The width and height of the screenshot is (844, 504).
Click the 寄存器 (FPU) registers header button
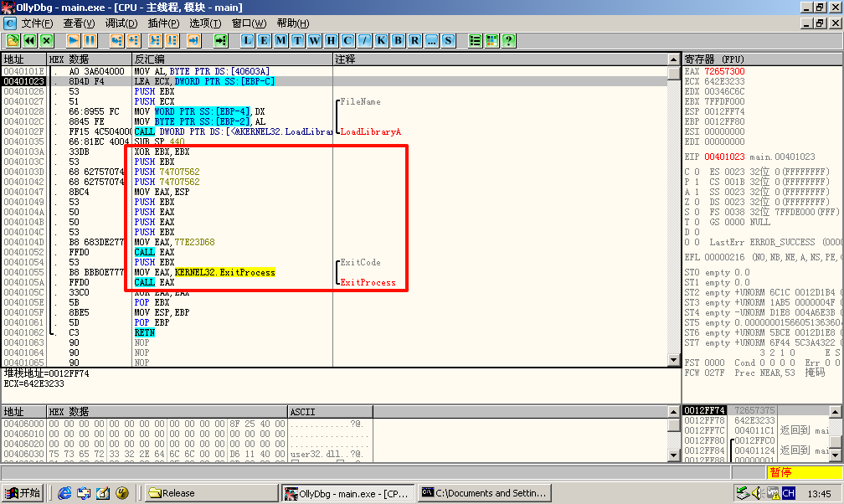pyautogui.click(x=762, y=59)
